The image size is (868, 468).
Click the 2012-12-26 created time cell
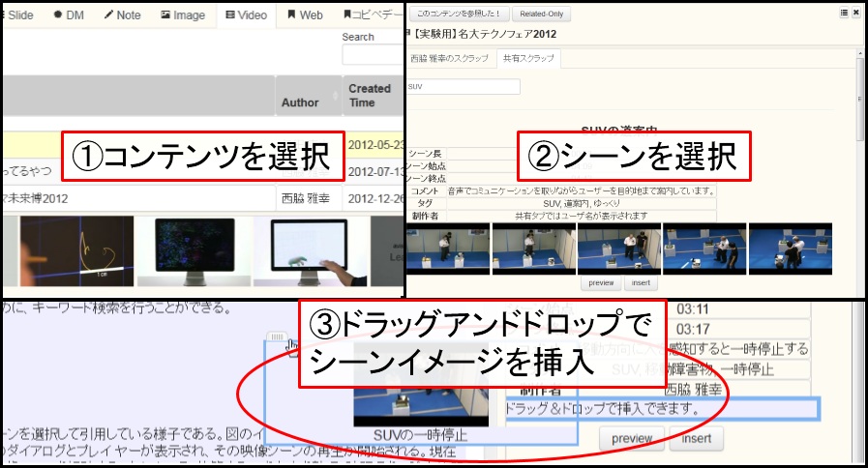pyautogui.click(x=374, y=198)
